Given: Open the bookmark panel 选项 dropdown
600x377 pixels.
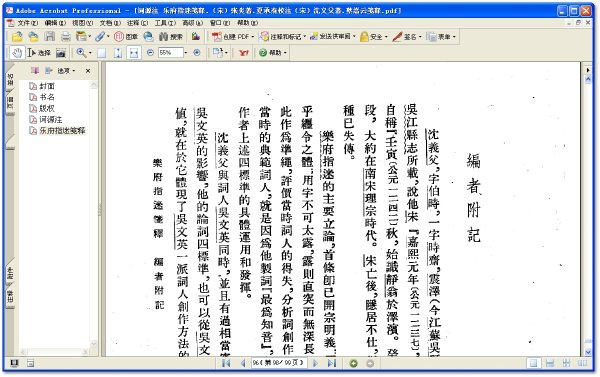Looking at the screenshot, I should pyautogui.click(x=66, y=71).
